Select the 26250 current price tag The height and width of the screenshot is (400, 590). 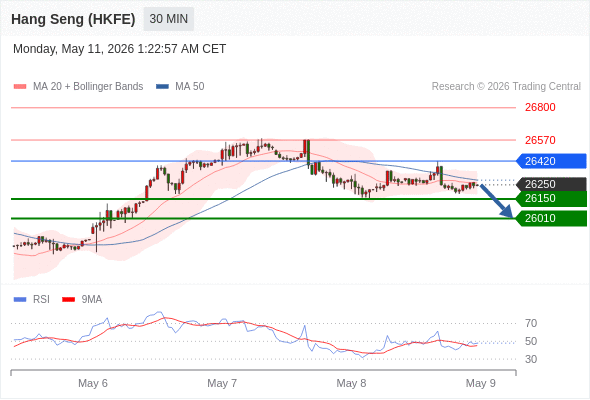pyautogui.click(x=551, y=184)
